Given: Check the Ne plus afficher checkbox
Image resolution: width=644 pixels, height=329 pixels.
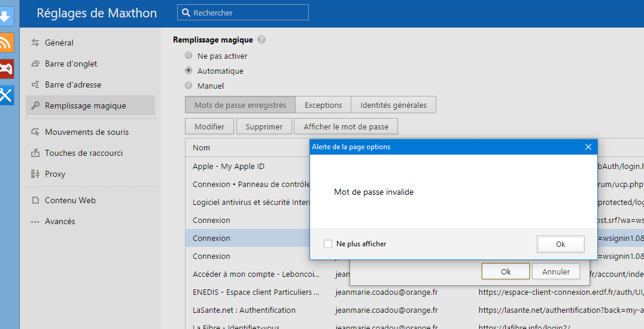Looking at the screenshot, I should pyautogui.click(x=328, y=244).
